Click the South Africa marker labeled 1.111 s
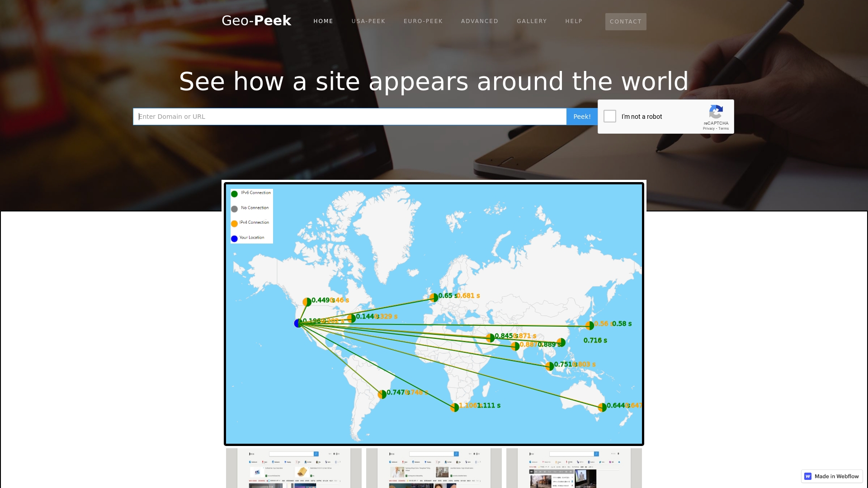This screenshot has height=488, width=868. click(454, 407)
